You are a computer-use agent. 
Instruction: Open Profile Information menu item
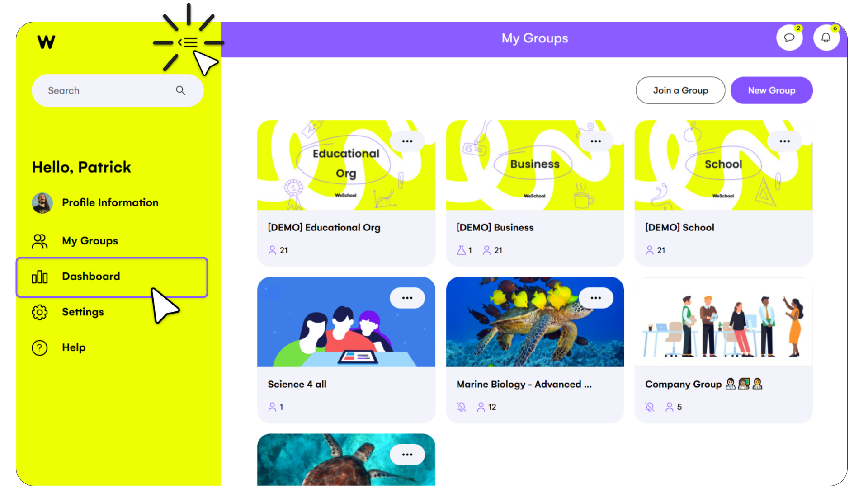tap(110, 203)
